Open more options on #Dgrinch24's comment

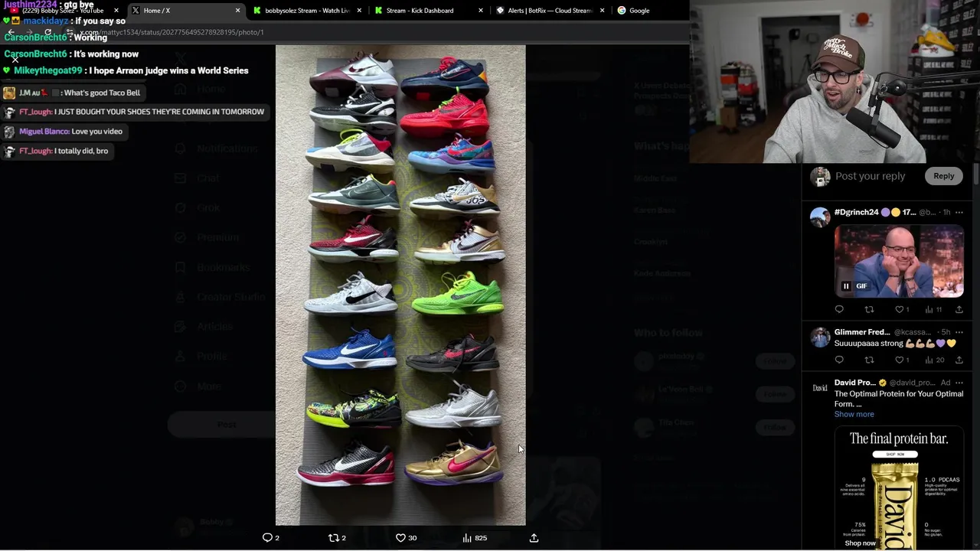coord(959,212)
